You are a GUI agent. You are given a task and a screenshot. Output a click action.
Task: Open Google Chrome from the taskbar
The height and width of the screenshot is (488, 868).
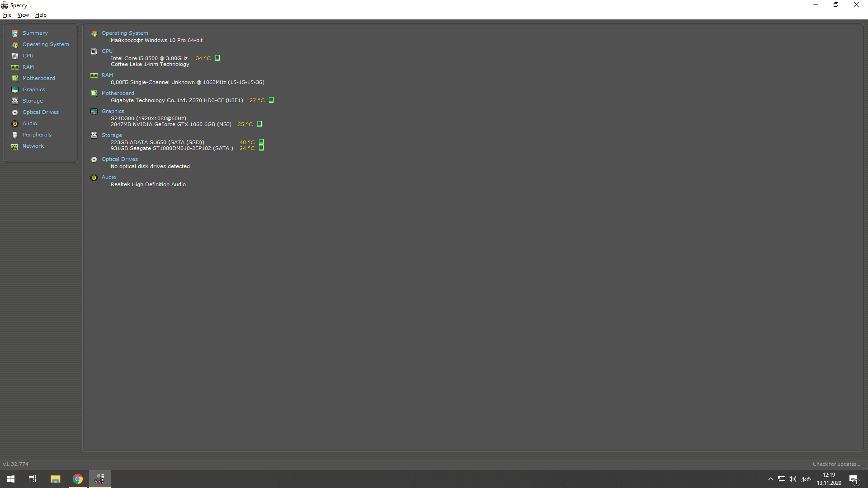point(78,479)
